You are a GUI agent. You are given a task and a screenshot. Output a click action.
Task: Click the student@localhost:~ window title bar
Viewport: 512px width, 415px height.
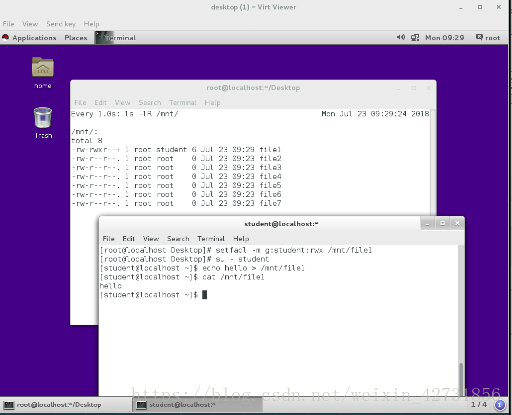click(x=281, y=224)
